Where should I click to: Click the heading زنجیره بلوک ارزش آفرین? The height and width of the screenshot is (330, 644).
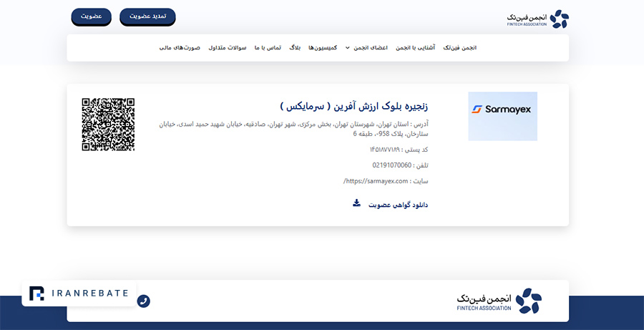tap(354, 107)
